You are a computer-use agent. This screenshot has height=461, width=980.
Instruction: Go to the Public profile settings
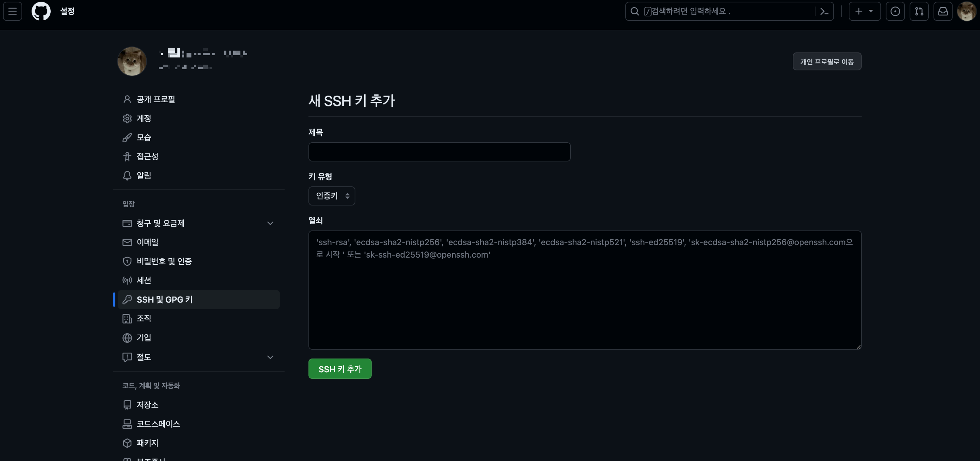pyautogui.click(x=155, y=99)
